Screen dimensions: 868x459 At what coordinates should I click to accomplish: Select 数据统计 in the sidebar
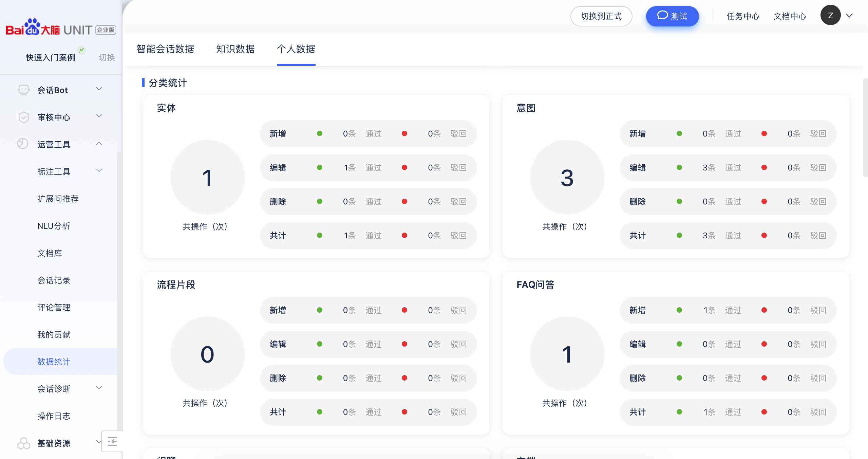60,361
